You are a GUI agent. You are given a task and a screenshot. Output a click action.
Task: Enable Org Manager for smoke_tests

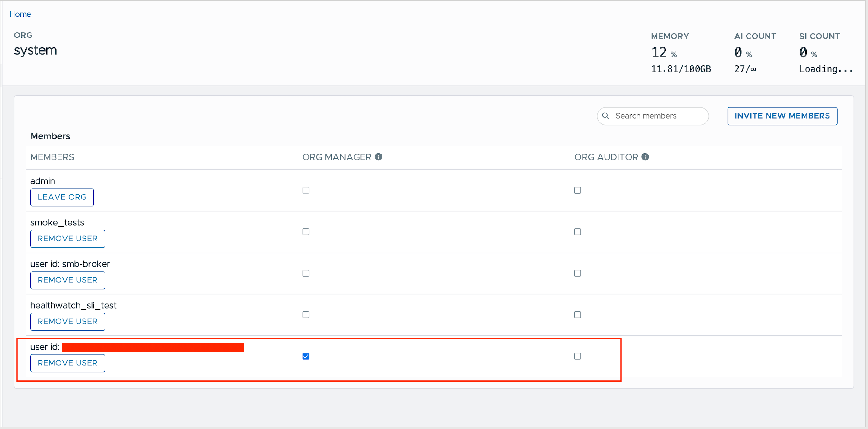click(x=306, y=232)
